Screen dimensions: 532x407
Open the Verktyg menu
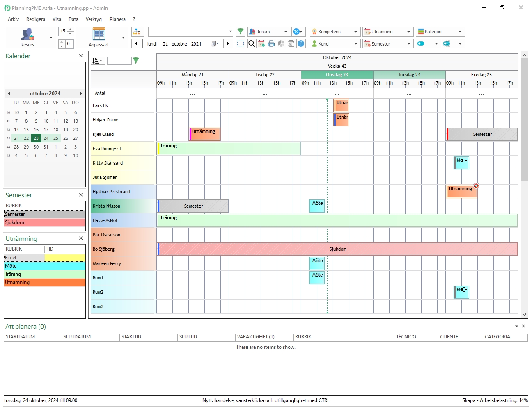[94, 19]
